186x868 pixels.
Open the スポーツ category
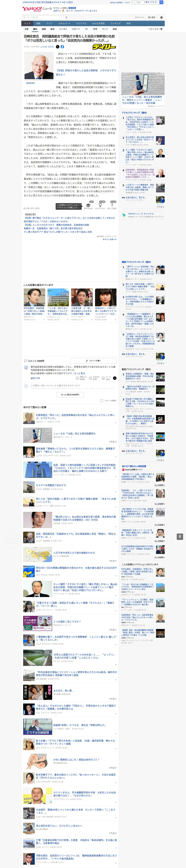click(x=76, y=29)
